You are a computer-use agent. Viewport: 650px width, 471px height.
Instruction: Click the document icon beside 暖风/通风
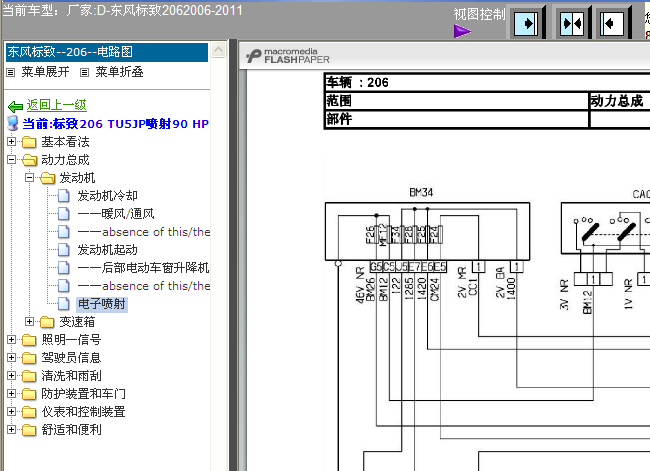pyautogui.click(x=63, y=214)
